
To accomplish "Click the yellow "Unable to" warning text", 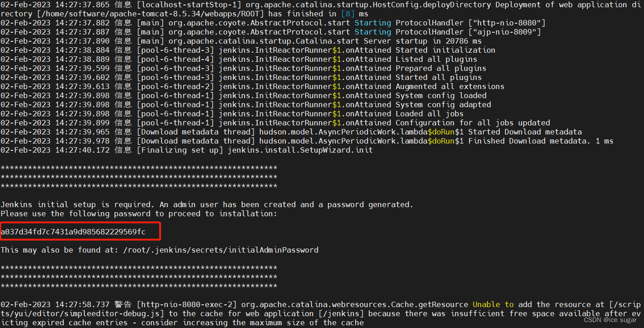I will [493, 304].
